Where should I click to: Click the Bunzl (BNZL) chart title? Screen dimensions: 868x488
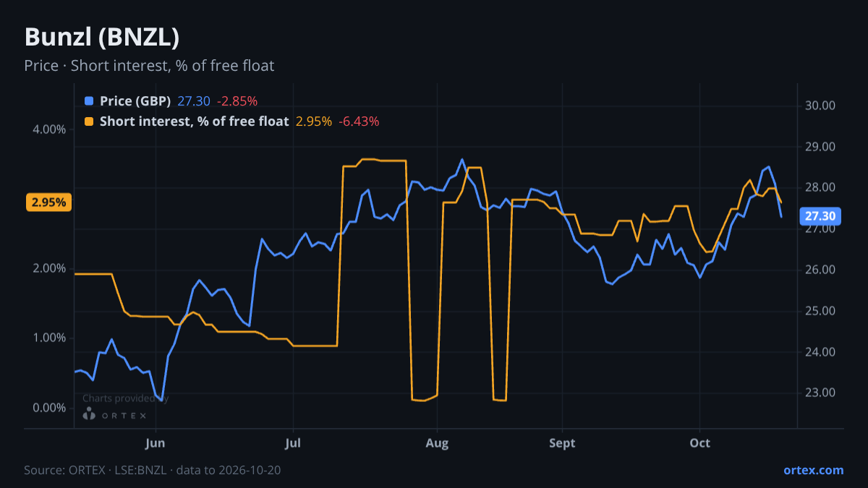[x=102, y=37]
